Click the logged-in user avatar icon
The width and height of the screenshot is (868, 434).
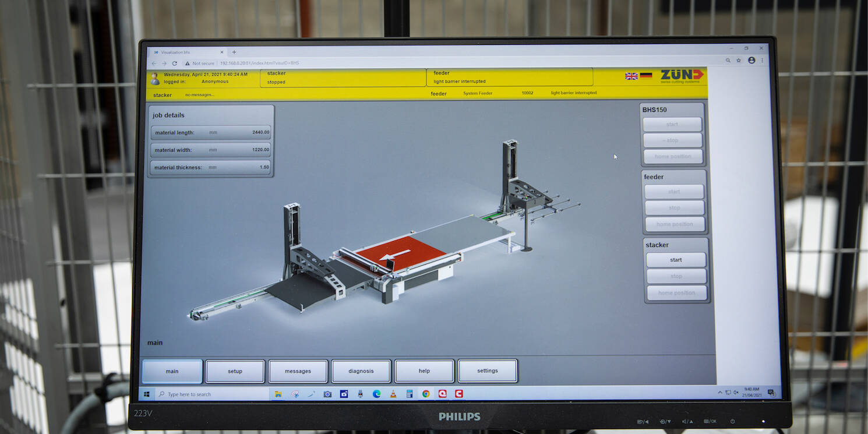(x=155, y=78)
